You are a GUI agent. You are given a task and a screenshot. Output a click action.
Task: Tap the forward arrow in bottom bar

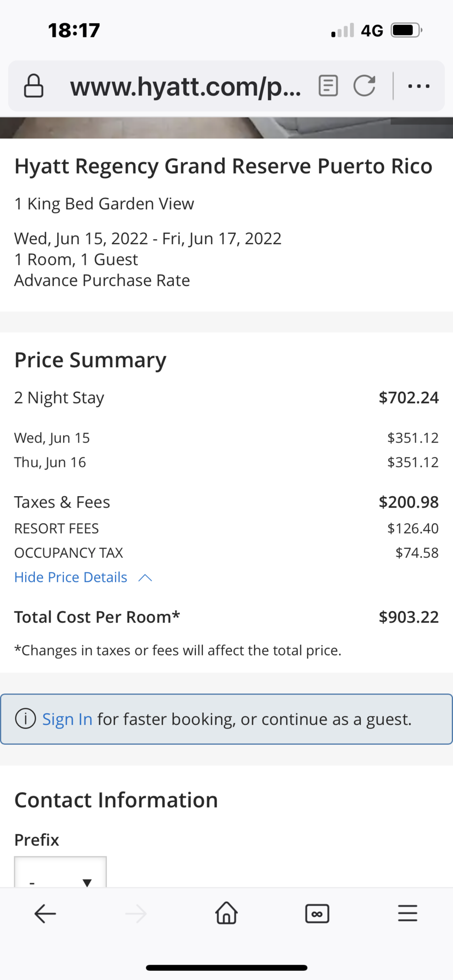pyautogui.click(x=136, y=914)
